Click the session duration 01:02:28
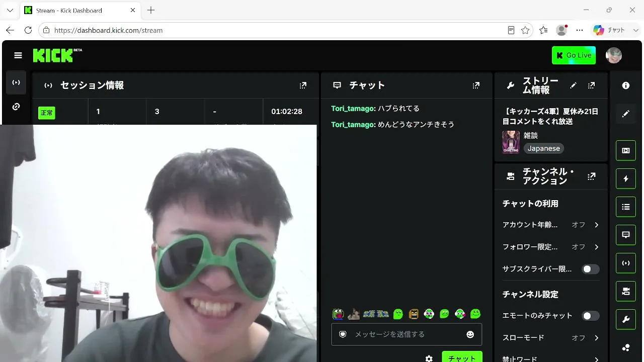 [x=287, y=112]
